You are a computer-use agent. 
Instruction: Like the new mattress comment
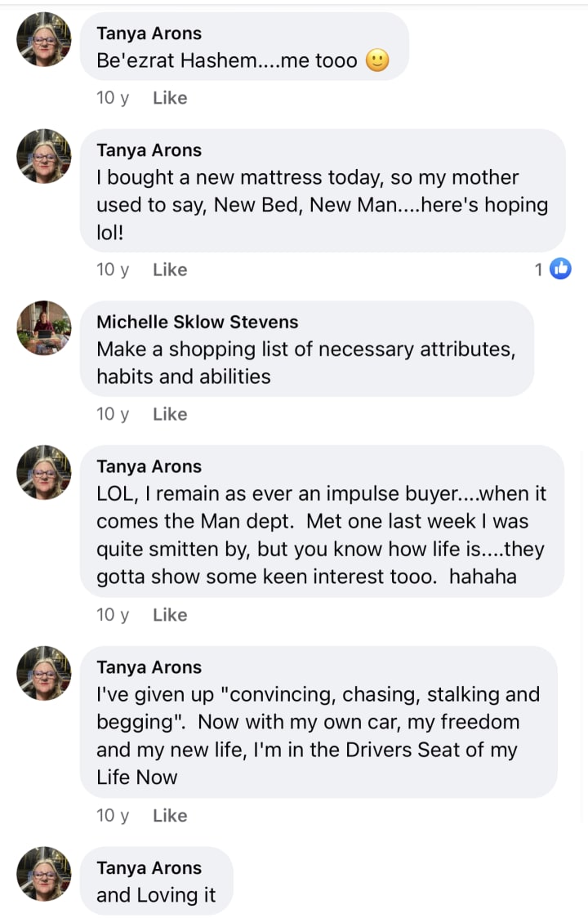[170, 270]
